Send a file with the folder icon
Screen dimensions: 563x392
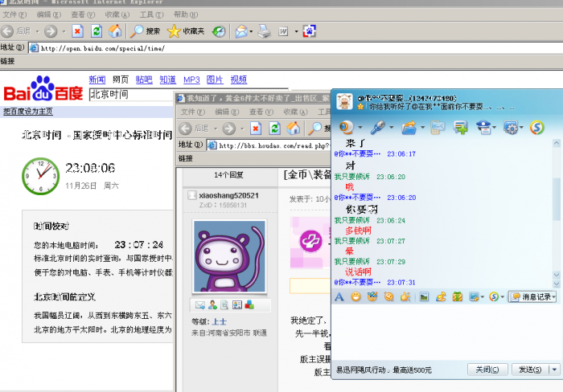(409, 127)
